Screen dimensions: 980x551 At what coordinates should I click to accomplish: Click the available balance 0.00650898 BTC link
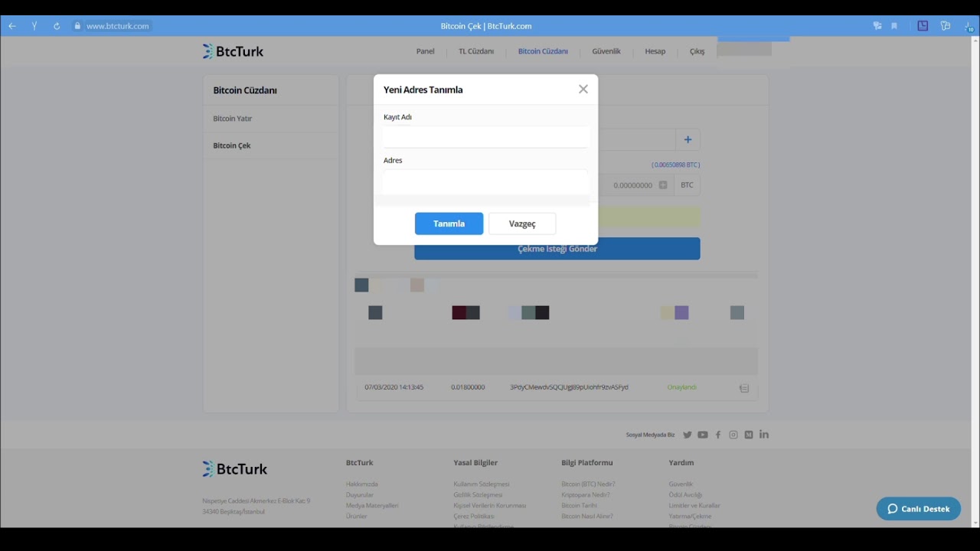pos(676,165)
